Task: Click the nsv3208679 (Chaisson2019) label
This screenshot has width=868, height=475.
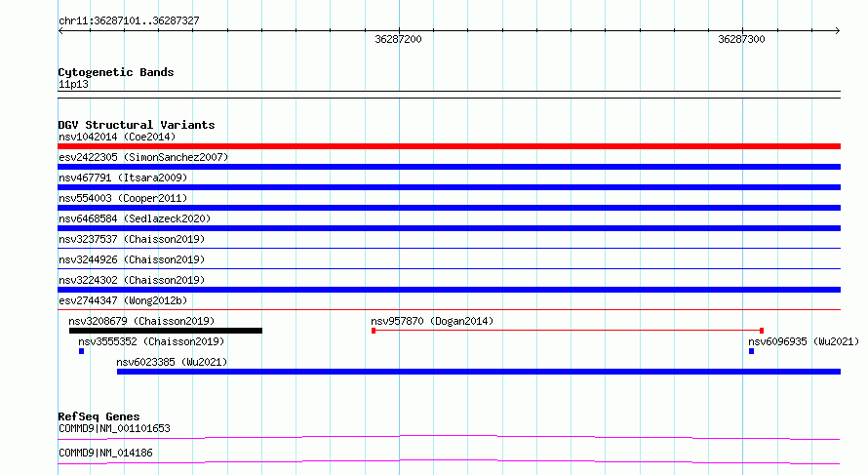Action: coord(141,321)
